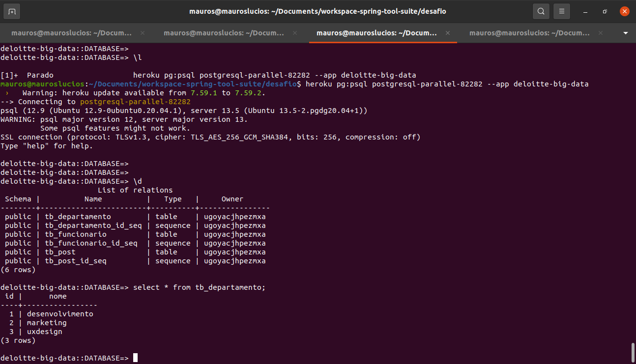Viewport: 636px width, 364px height.
Task: Switch to the second terminal tab
Action: click(224, 33)
